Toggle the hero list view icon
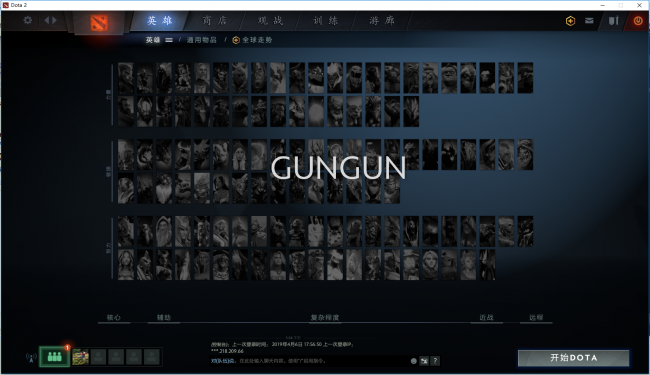650x375 pixels. 169,40
